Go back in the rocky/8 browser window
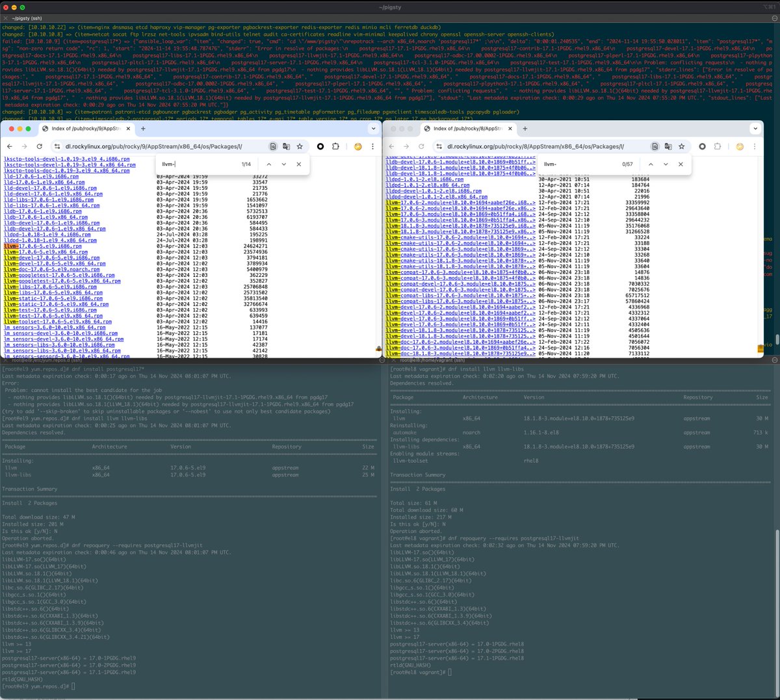Image resolution: width=780 pixels, height=700 pixels. click(x=391, y=146)
